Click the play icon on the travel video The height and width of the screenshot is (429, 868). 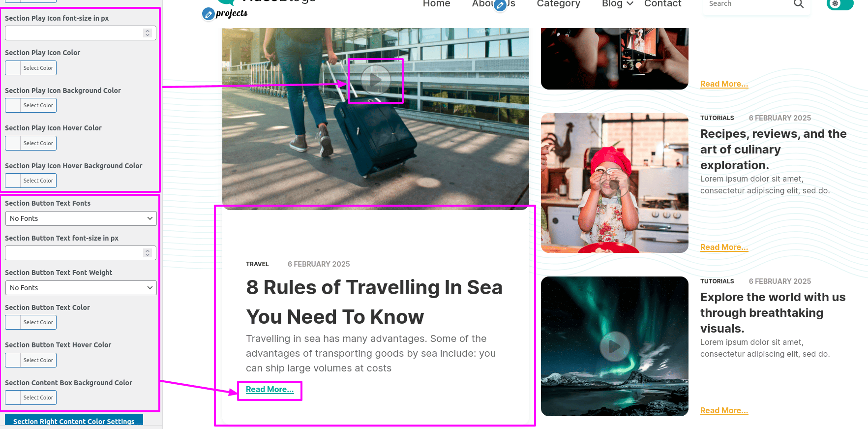(x=376, y=80)
